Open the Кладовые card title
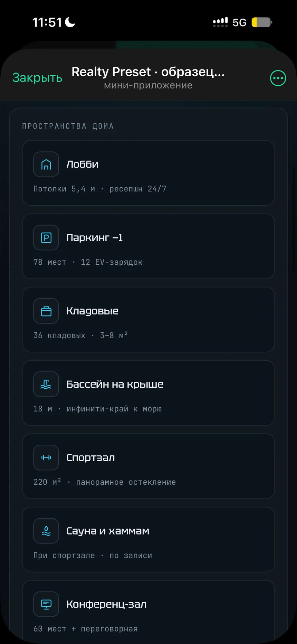This screenshot has width=297, height=644. coord(92,311)
